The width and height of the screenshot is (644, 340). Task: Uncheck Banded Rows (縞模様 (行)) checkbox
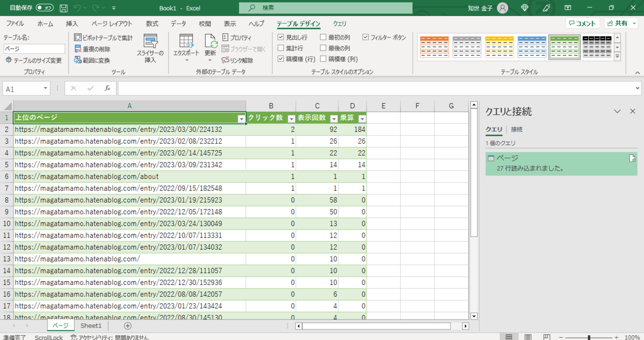(x=281, y=59)
